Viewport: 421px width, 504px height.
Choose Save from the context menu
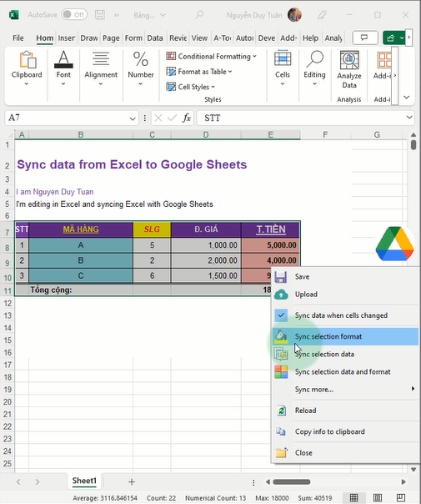point(345,277)
